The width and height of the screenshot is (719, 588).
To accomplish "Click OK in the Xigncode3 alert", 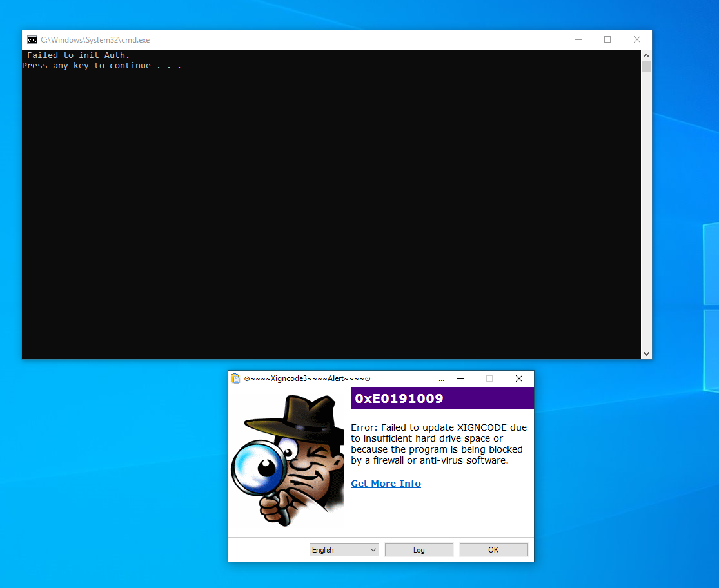I will (x=494, y=549).
